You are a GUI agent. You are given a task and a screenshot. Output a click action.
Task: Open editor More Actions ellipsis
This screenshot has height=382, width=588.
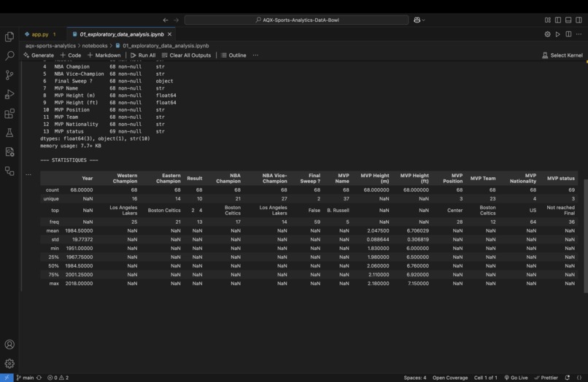click(579, 34)
